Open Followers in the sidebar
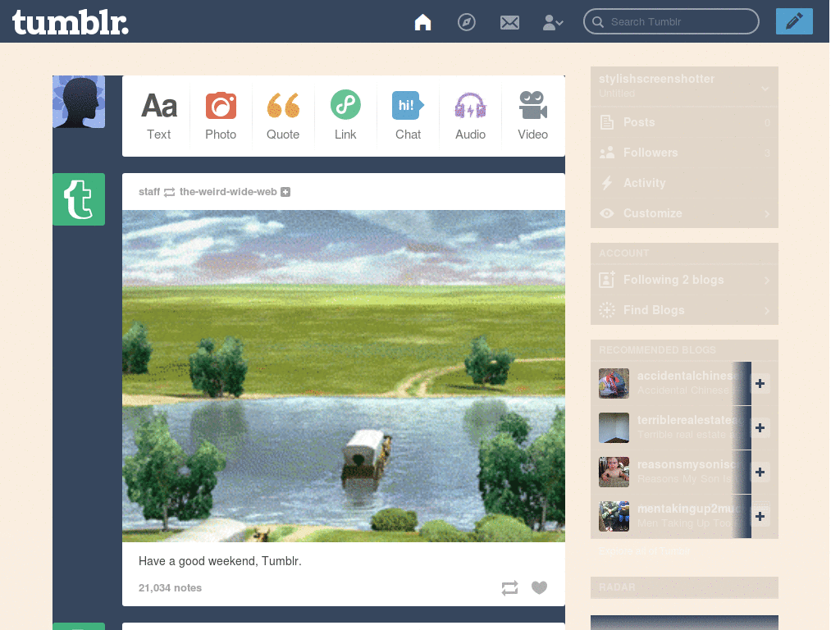This screenshot has height=630, width=840. click(684, 153)
